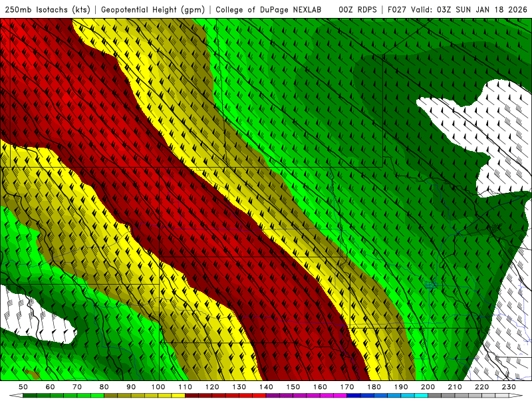Click the 130 knot legend label

[x=239, y=387]
